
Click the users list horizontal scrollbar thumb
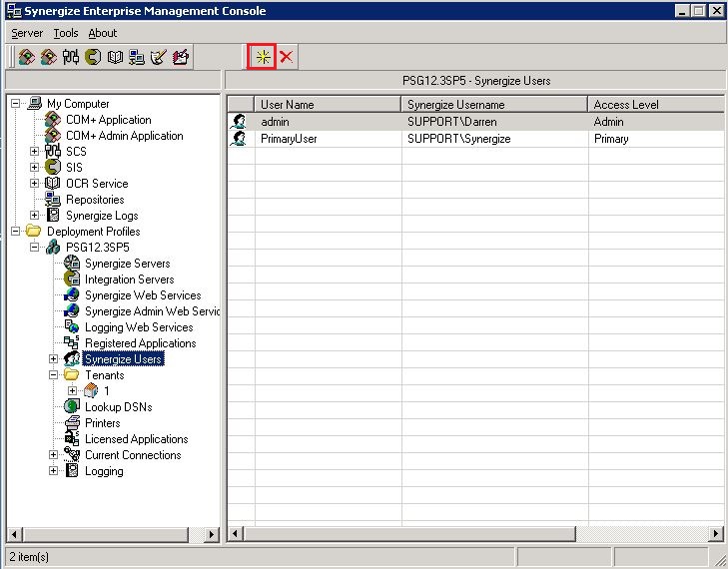point(409,534)
